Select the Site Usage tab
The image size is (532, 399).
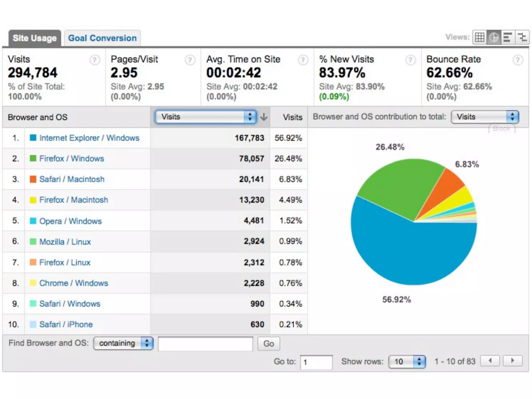(x=35, y=38)
